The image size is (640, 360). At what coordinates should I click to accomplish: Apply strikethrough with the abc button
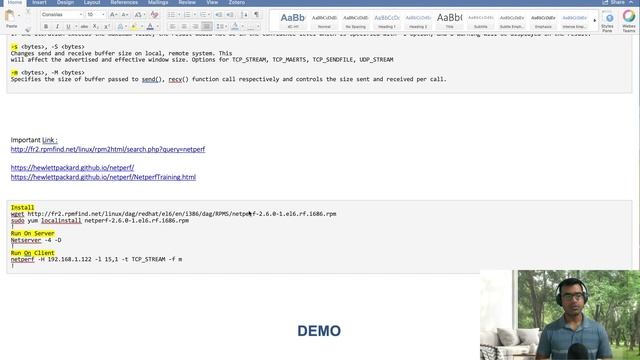[x=84, y=27]
